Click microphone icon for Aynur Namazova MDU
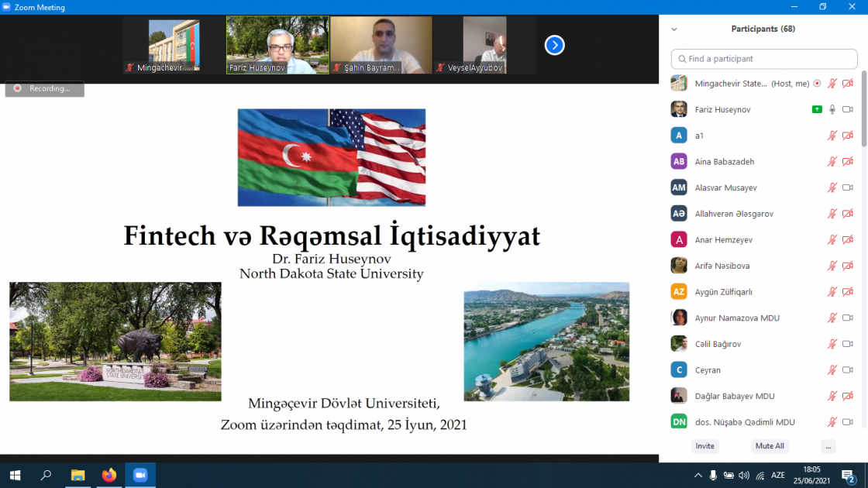This screenshot has height=488, width=868. pos(832,318)
